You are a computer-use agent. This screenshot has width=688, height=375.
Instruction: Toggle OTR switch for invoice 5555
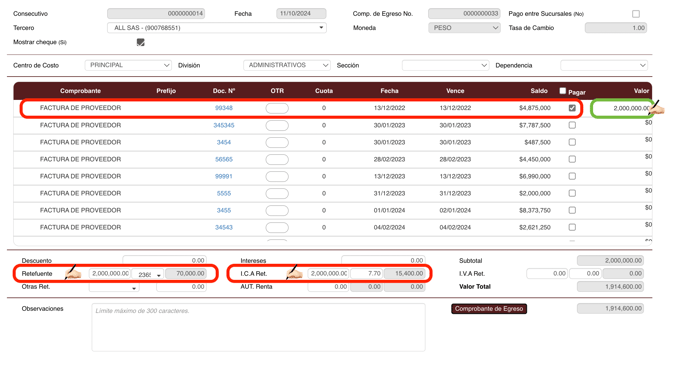pos(277,194)
